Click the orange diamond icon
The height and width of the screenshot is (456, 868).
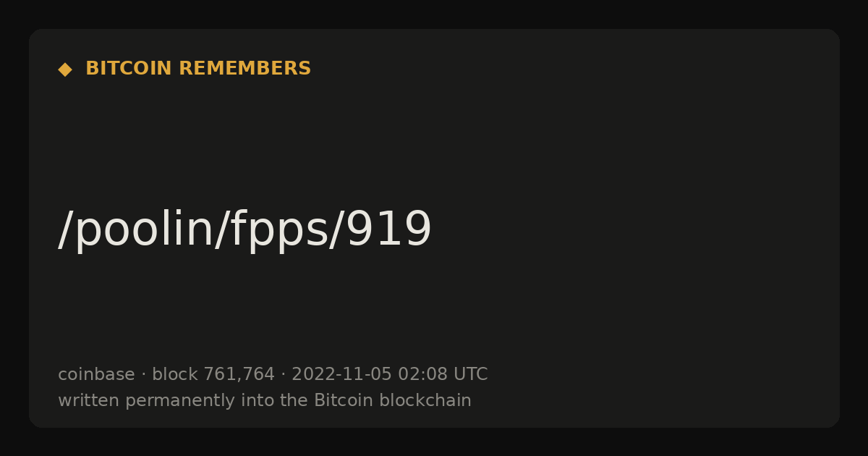pyautogui.click(x=65, y=69)
